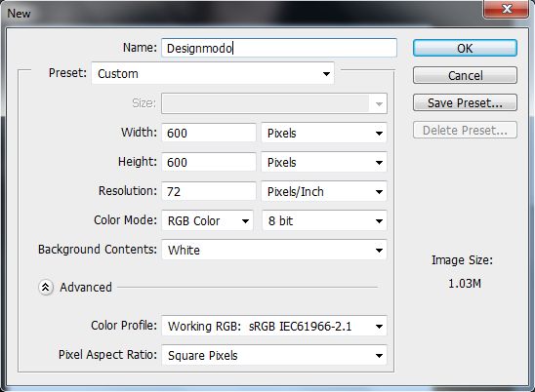Click in the Resolution value field
The height and width of the screenshot is (392, 535).
(x=209, y=191)
